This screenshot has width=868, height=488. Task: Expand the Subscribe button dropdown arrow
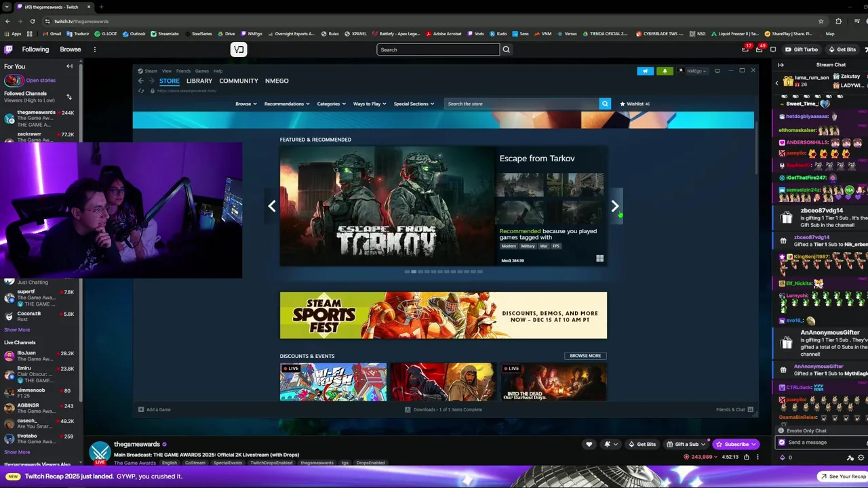(753, 444)
